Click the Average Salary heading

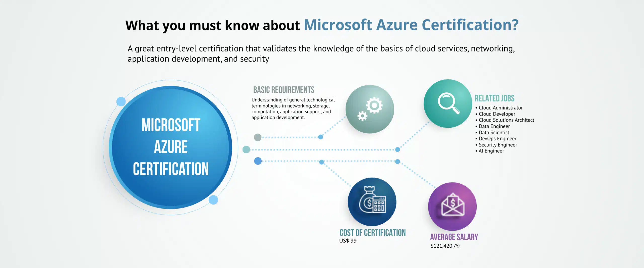(x=454, y=237)
